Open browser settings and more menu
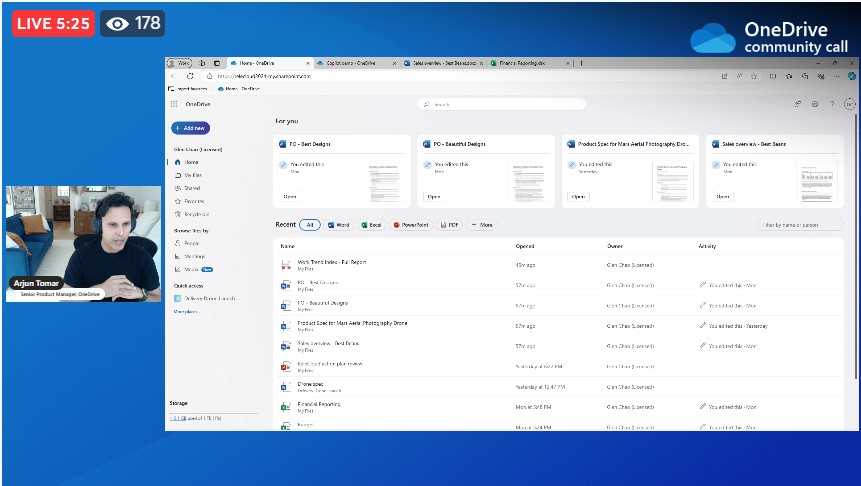Viewport: 861px width, 486px height. click(x=836, y=76)
